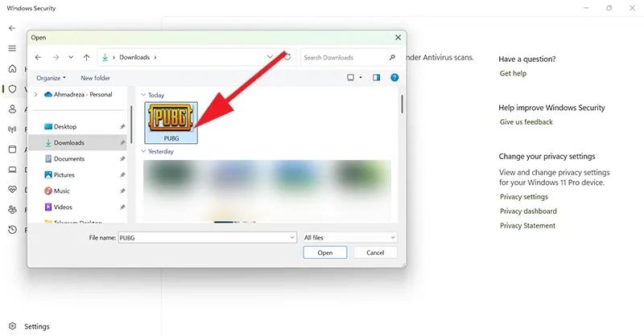644x336 pixels.
Task: Click the Help question mark icon
Action: click(x=394, y=78)
